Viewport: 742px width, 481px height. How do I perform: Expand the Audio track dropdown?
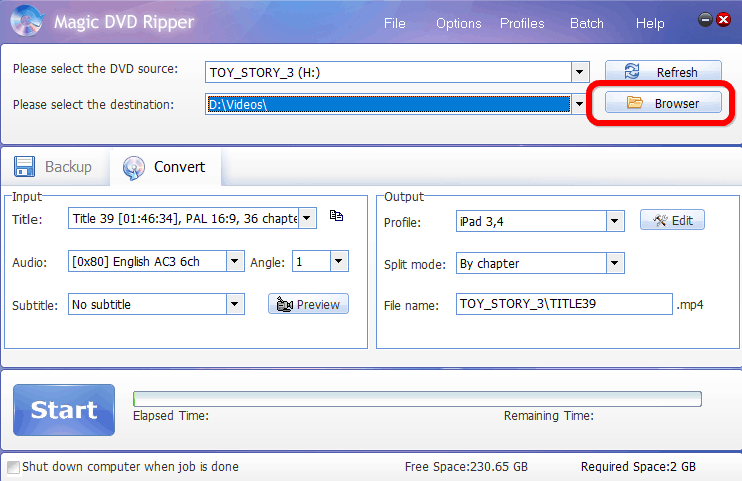click(235, 261)
